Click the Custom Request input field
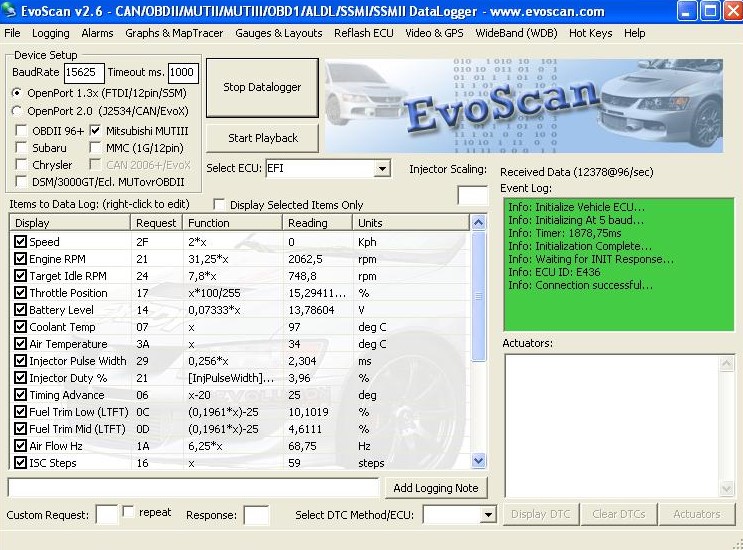 pos(107,514)
